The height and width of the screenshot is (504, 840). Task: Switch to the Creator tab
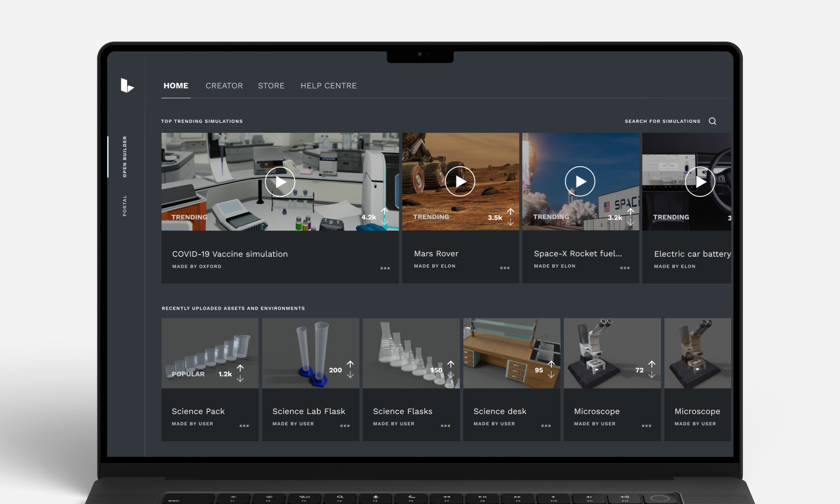[224, 86]
